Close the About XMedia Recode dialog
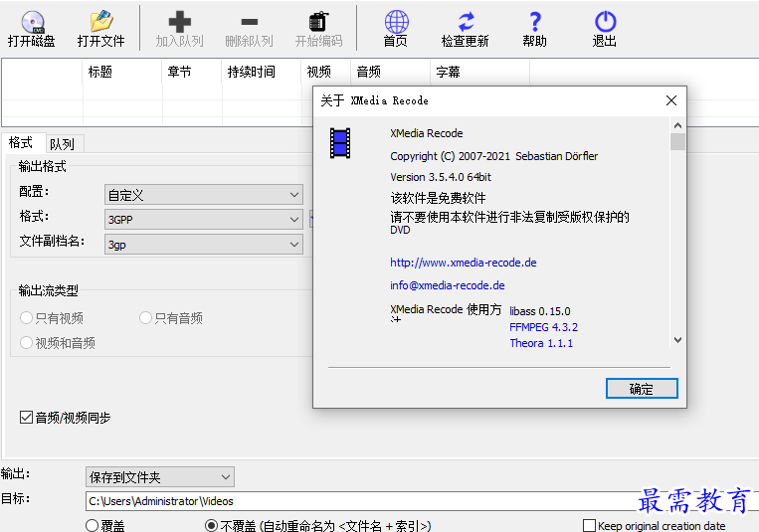The width and height of the screenshot is (759, 532). 670,100
